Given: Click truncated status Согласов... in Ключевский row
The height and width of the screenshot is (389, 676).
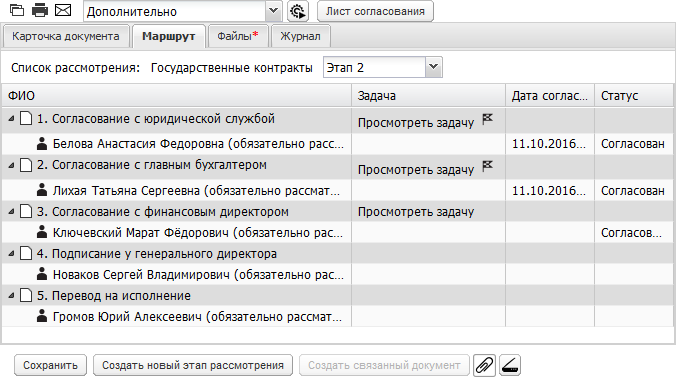Looking at the screenshot, I should 631,233.
